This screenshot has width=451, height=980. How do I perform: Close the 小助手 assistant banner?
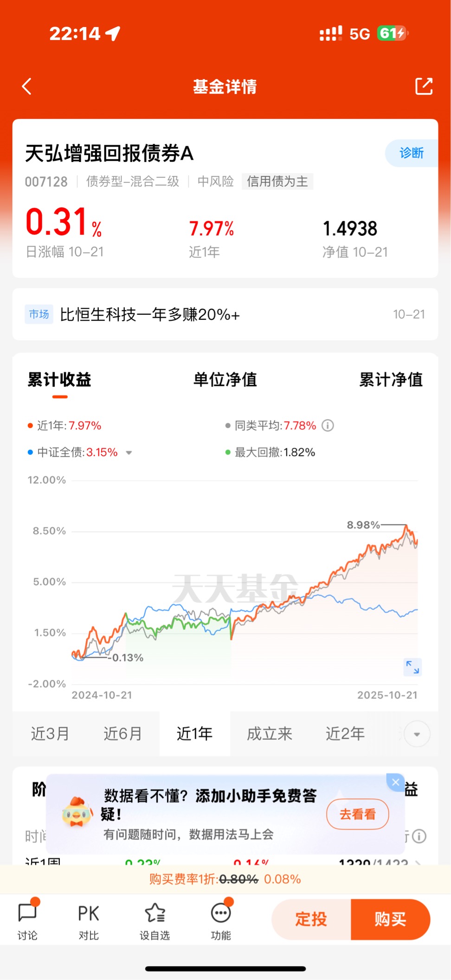395,782
